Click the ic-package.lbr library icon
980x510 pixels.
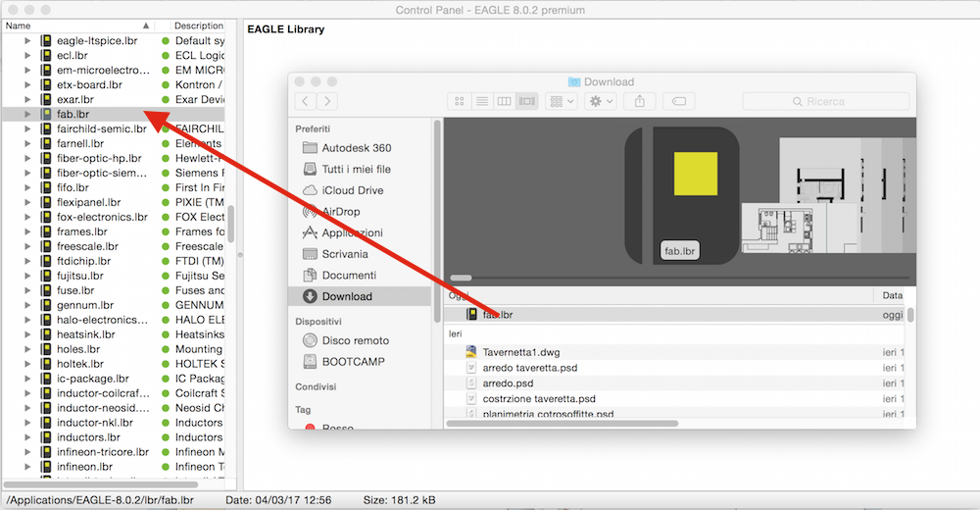46,379
